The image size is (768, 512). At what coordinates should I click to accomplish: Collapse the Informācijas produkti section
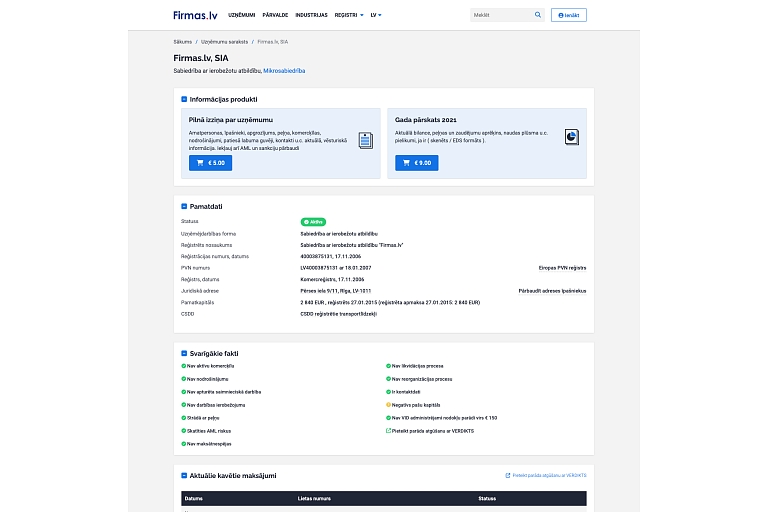184,99
